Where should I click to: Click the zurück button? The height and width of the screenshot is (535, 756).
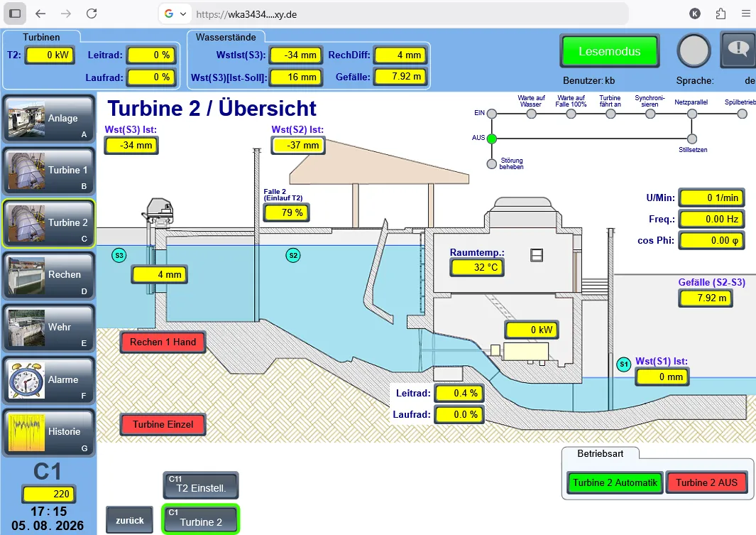click(130, 521)
